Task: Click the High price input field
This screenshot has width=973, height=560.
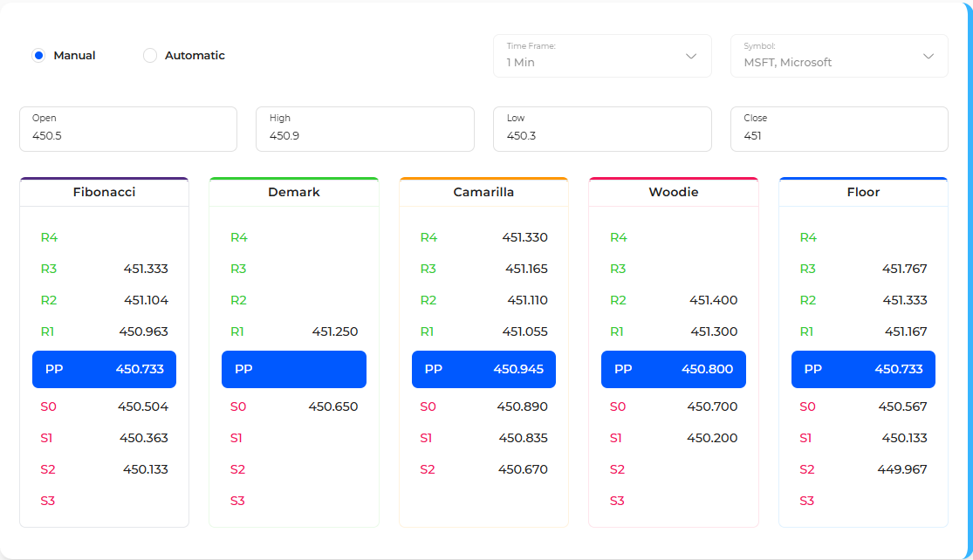Action: click(x=365, y=129)
